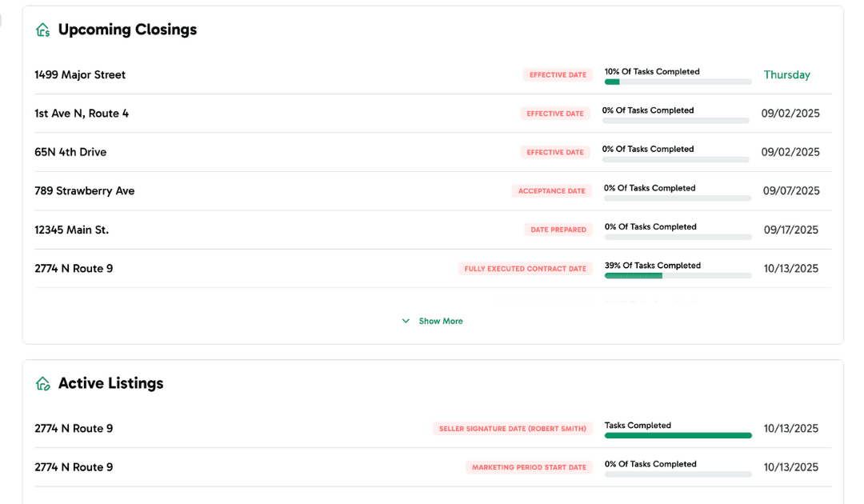Open the 1499 Major Street closing entry
The image size is (864, 504).
coord(80,74)
